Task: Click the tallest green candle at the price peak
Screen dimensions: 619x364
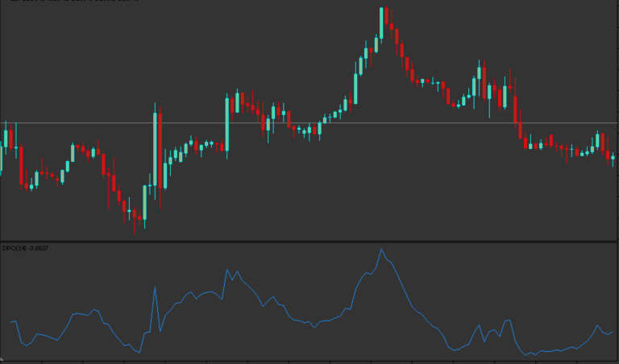Action: point(381,23)
